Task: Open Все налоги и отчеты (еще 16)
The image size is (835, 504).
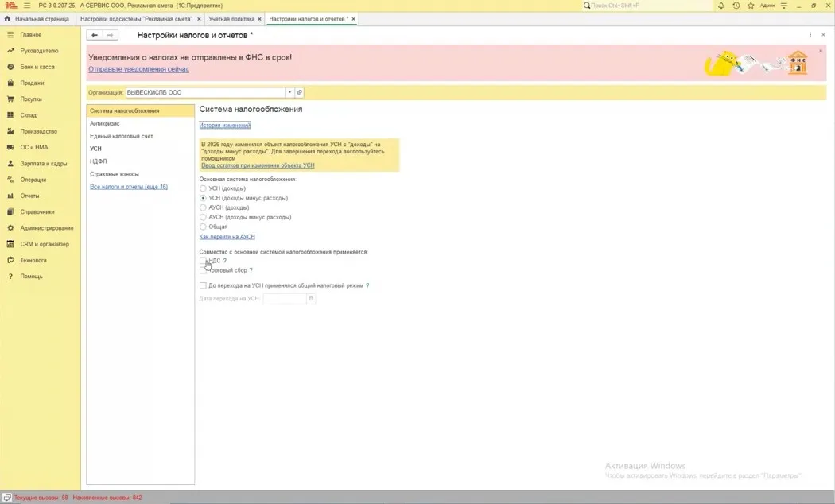Action: click(129, 187)
